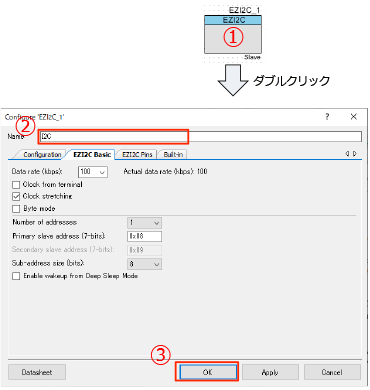370x390 pixels.
Task: Open the EZI2C Pins tab
Action: (x=137, y=155)
